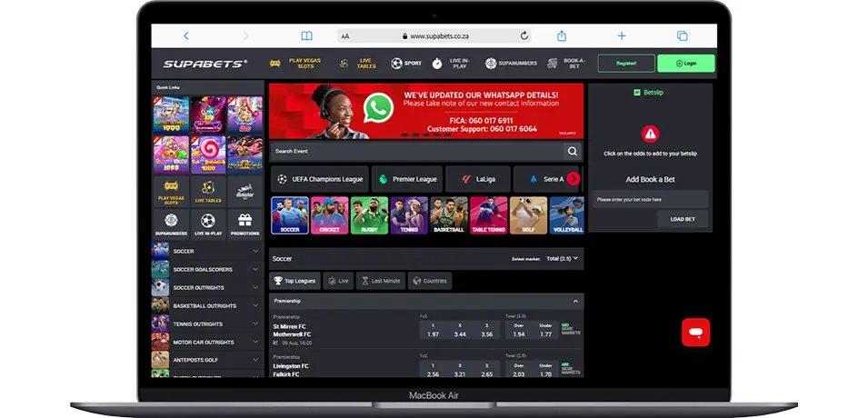Screen dimensions: 868x418
Task: Open Select market Total (2.5) dropdown
Action: coord(562,259)
